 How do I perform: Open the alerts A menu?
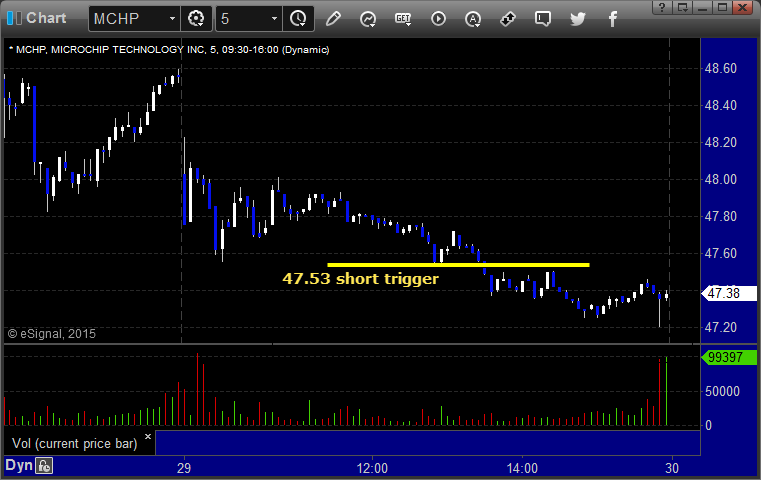pos(473,19)
